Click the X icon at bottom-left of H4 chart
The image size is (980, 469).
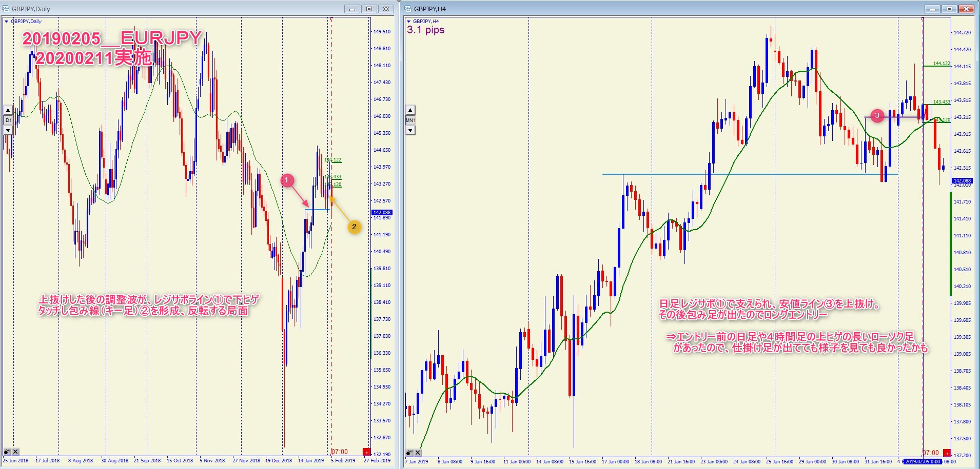click(x=418, y=453)
